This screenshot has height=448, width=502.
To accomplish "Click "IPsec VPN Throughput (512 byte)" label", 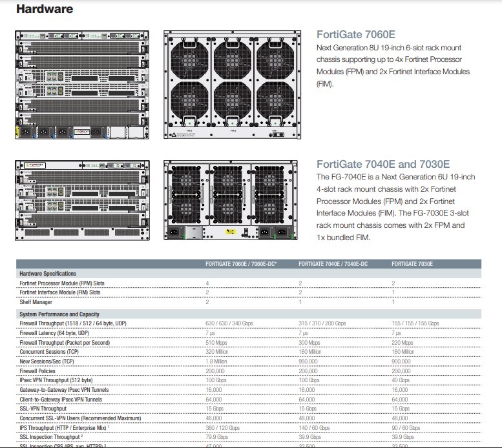I will (x=56, y=380).
